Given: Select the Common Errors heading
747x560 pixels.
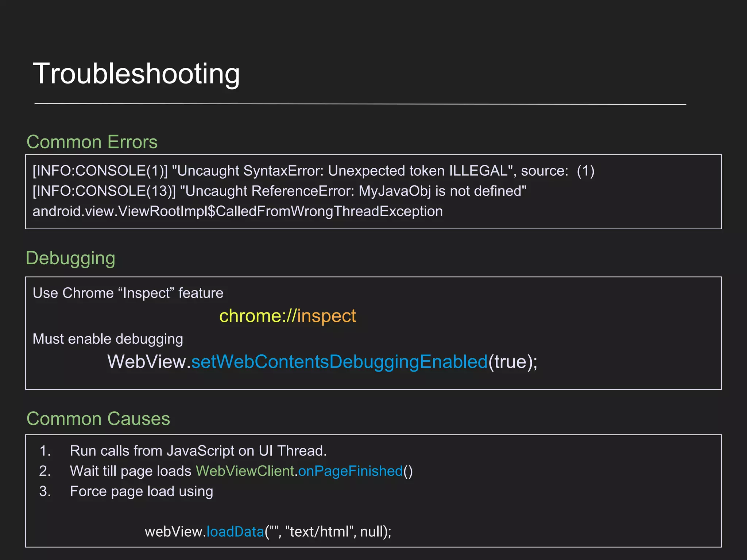Looking at the screenshot, I should (x=92, y=142).
